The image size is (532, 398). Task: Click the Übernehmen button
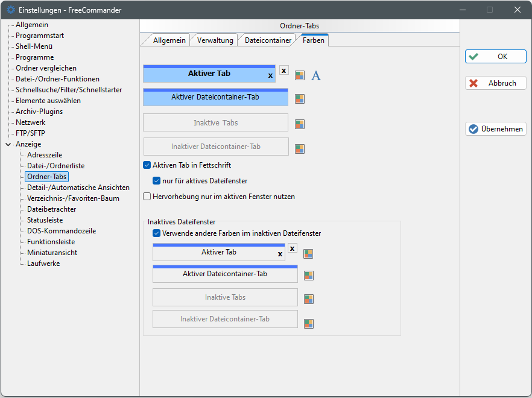(x=496, y=129)
